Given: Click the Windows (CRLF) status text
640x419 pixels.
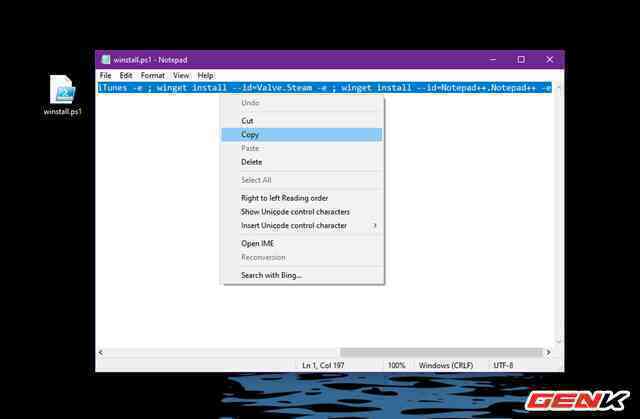Looking at the screenshot, I should tap(446, 366).
